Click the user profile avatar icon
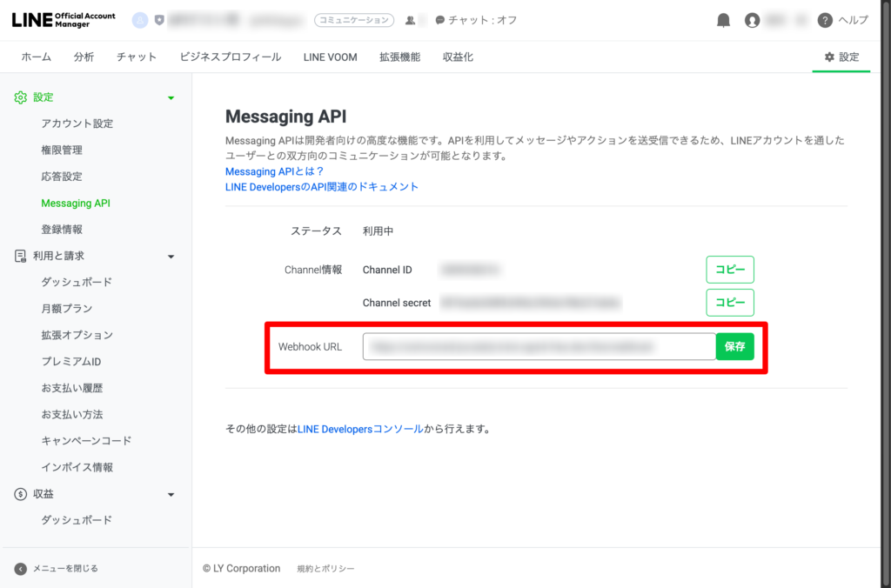The height and width of the screenshot is (588, 891). tap(752, 20)
